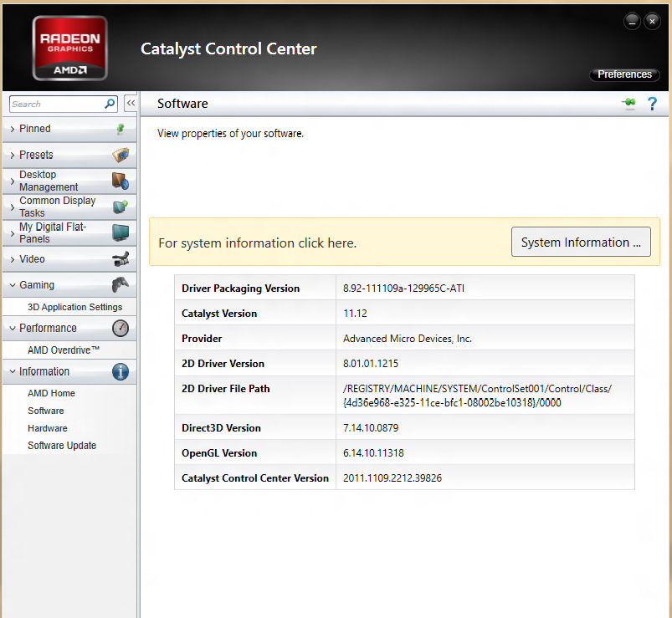This screenshot has height=618, width=672.
Task: Click the Common Display Tasks monitor icon
Action: point(121,207)
